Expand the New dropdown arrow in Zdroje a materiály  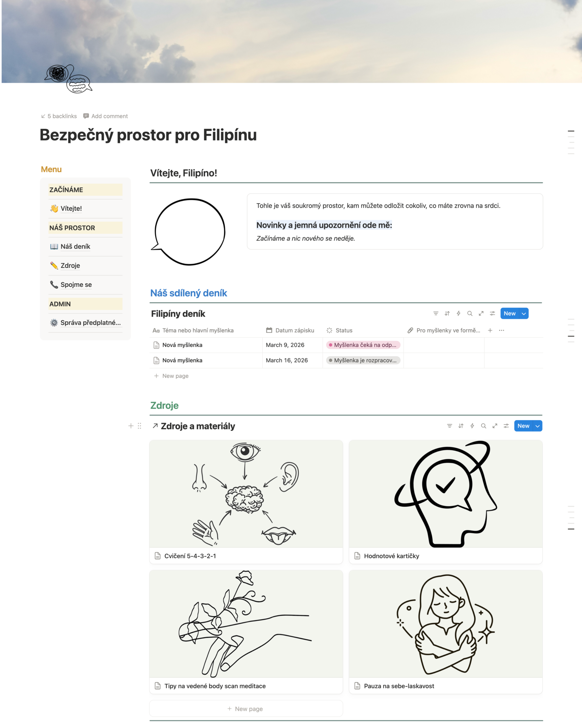[537, 426]
